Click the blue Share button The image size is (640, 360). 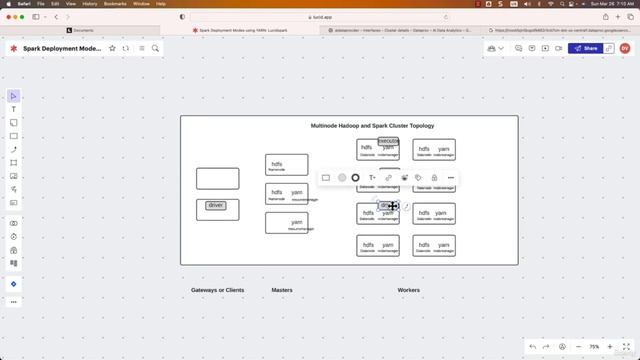point(586,48)
